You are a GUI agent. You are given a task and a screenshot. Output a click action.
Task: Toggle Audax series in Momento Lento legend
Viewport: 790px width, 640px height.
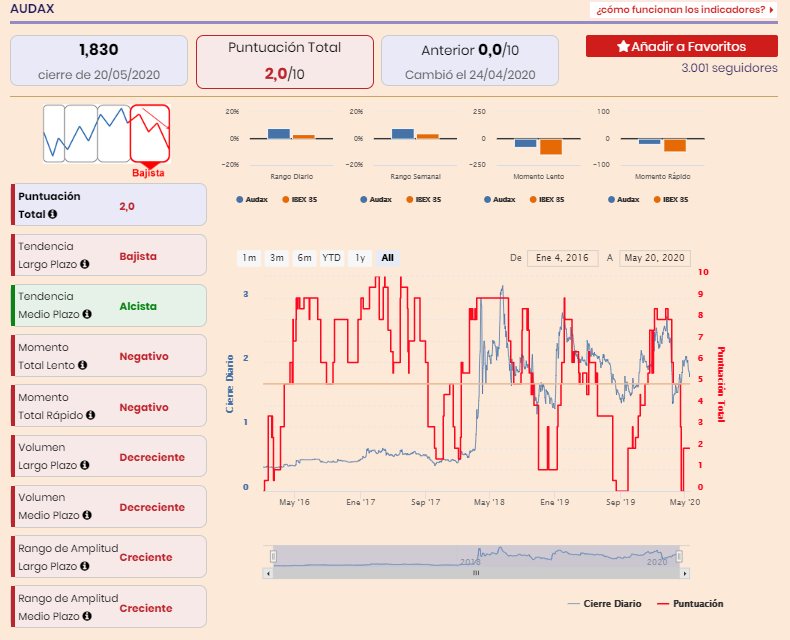click(499, 200)
